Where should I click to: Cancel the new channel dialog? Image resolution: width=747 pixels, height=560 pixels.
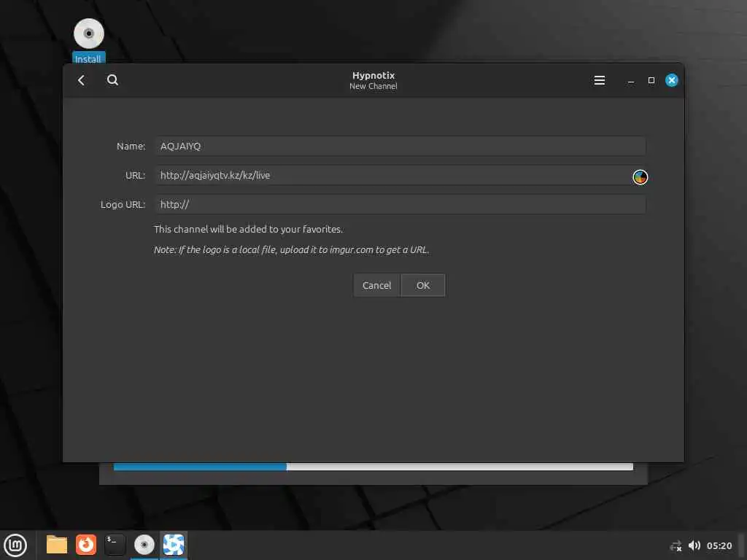376,285
